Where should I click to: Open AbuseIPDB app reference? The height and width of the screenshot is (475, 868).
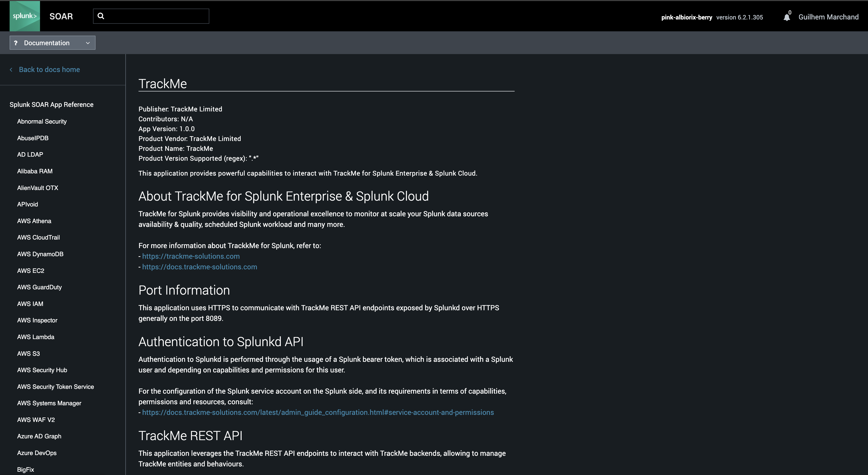33,138
